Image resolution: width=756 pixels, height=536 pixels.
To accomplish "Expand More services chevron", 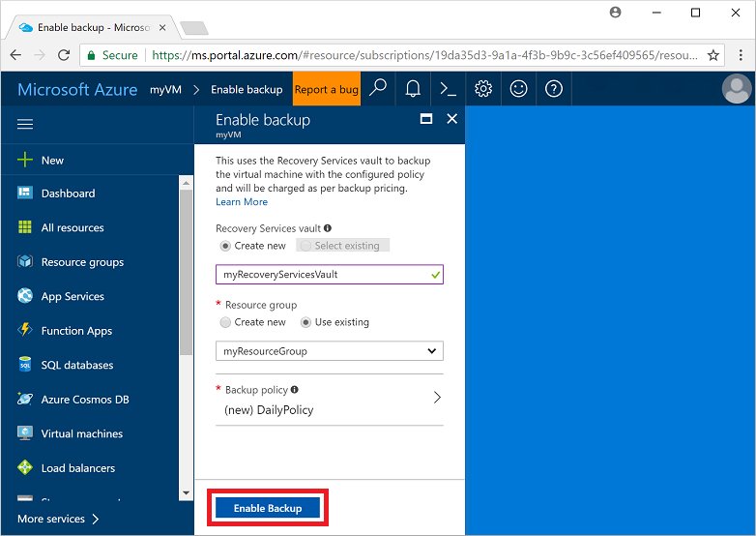I will [96, 519].
